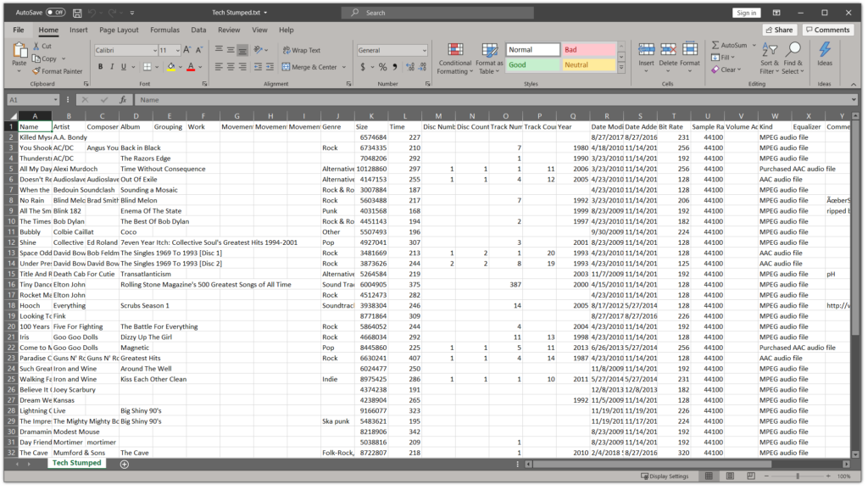The height and width of the screenshot is (490, 868).
Task: Click the Delete cells icon
Action: (x=668, y=50)
